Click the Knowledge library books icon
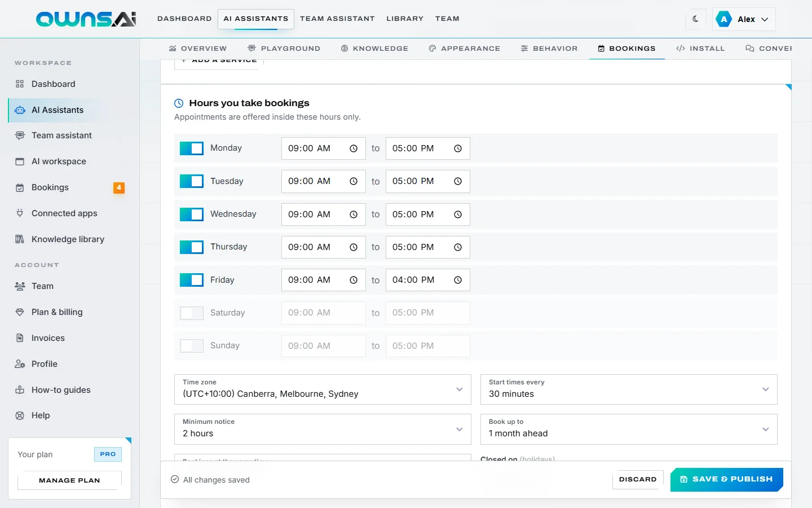 click(20, 239)
